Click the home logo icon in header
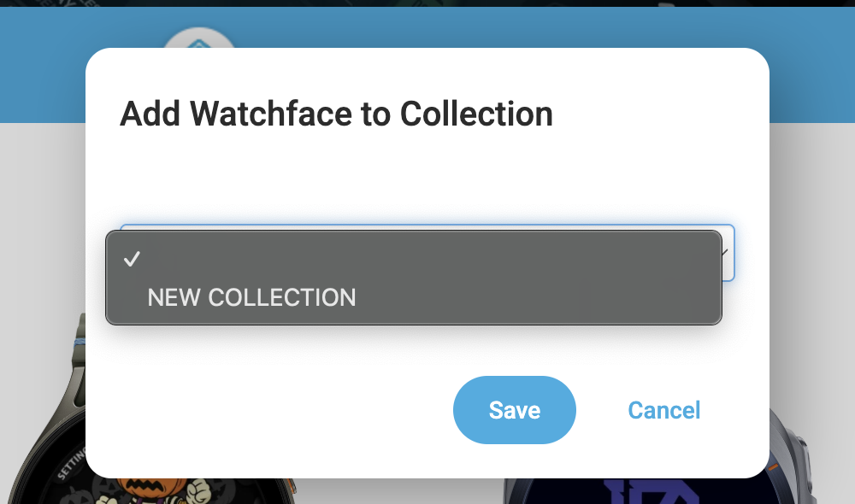Image resolution: width=855 pixels, height=504 pixels. 199,41
